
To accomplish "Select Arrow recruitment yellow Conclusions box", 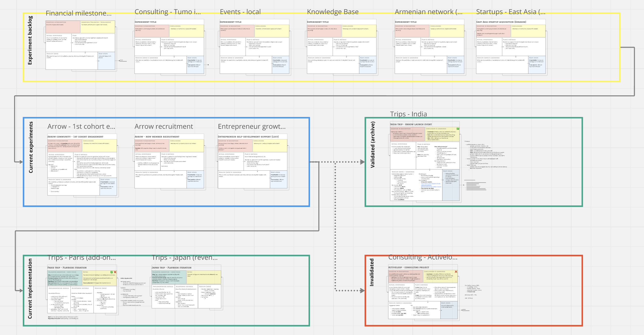I will point(187,146).
